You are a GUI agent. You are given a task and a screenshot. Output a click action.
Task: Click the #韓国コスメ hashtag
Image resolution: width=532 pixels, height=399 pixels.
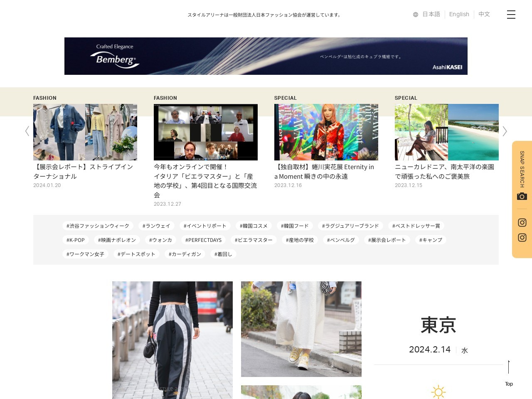[254, 226]
